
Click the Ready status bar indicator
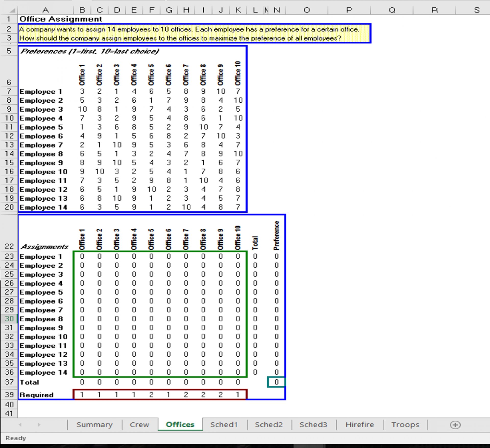pyautogui.click(x=16, y=438)
